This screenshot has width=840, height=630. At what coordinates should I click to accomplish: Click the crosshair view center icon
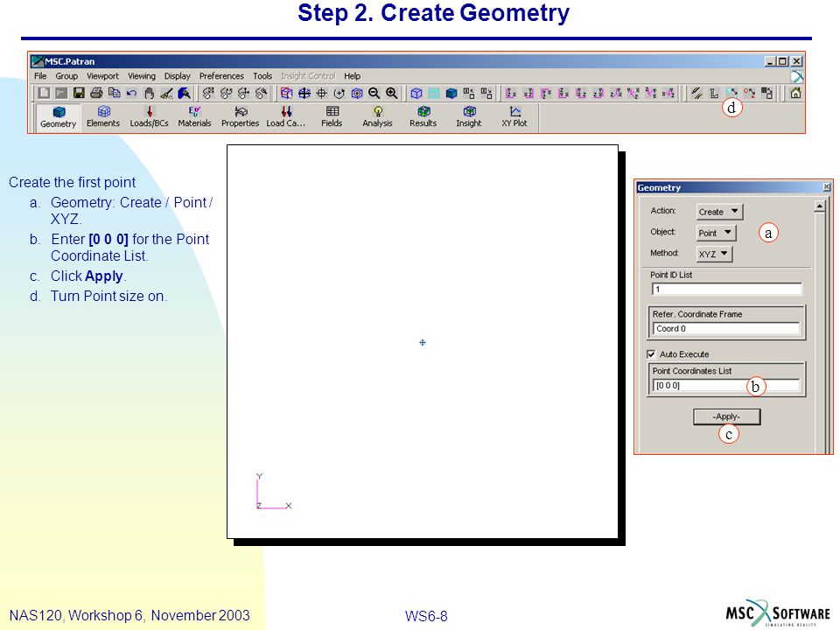(x=321, y=94)
